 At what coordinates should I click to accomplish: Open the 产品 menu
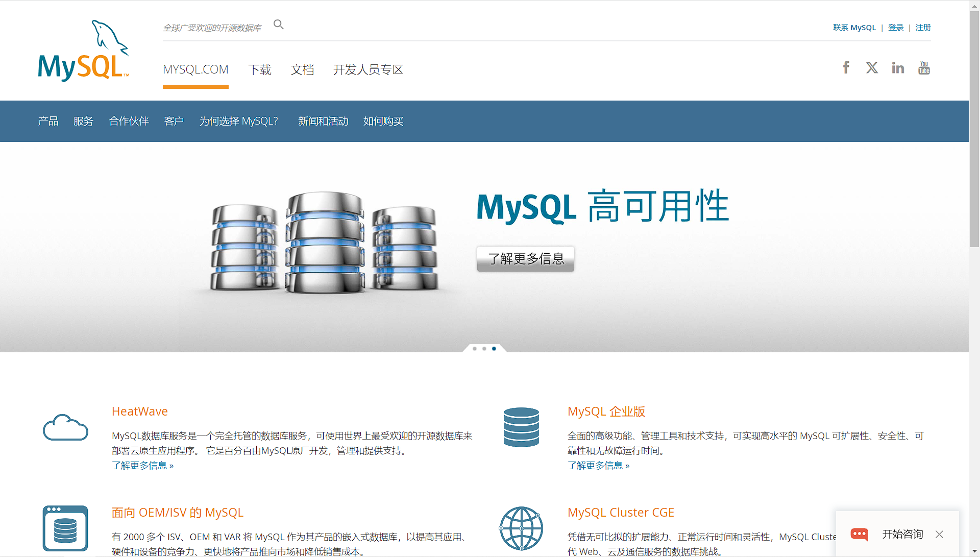[48, 121]
